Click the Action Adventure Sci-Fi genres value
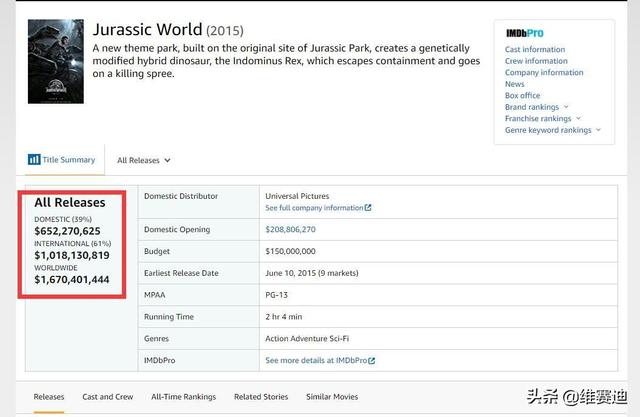 pyautogui.click(x=307, y=338)
